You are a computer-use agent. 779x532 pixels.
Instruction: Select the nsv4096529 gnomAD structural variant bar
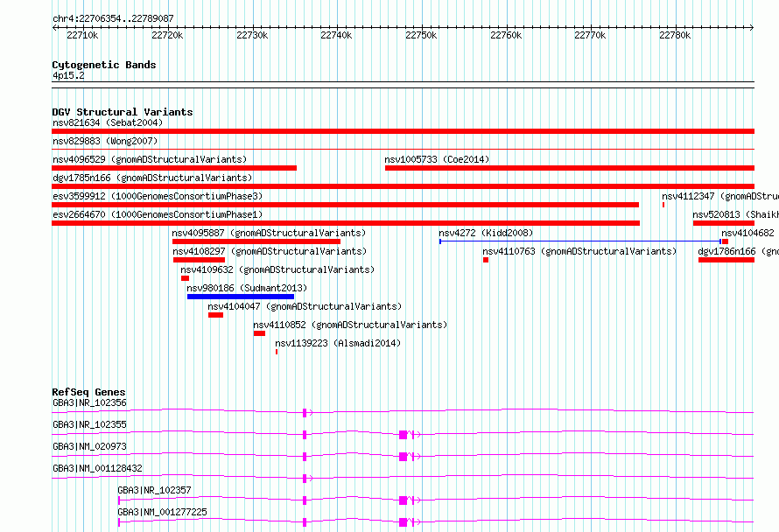[x=174, y=168]
